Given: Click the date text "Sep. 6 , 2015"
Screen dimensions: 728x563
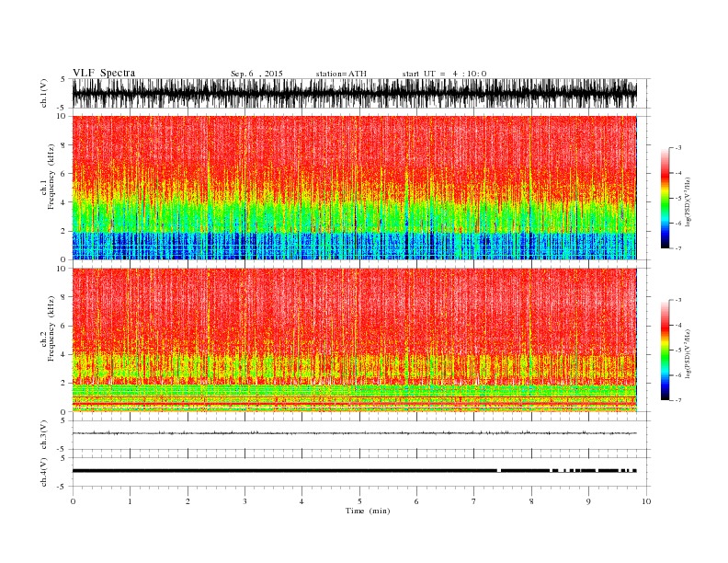Looking at the screenshot, I should [x=256, y=74].
